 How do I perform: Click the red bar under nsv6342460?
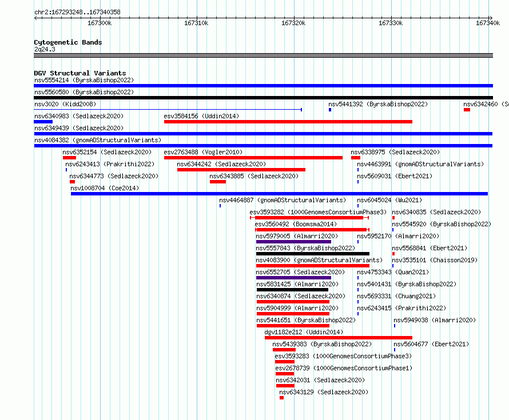[467, 110]
